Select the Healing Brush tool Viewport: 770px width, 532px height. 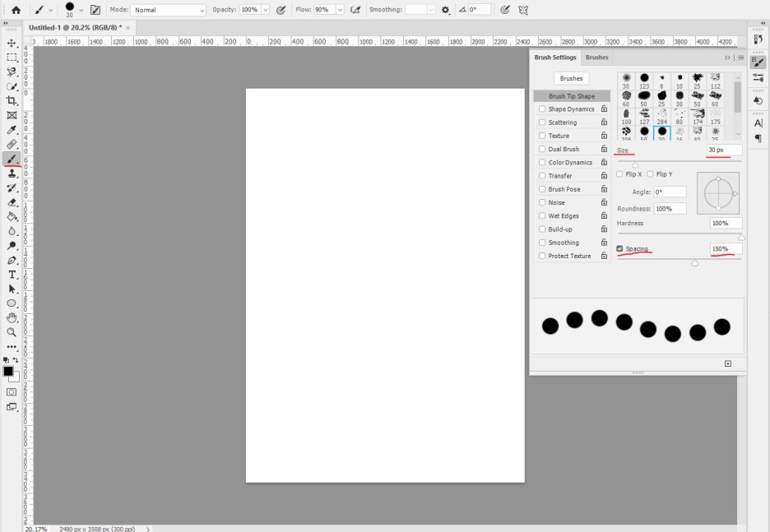[x=12, y=144]
